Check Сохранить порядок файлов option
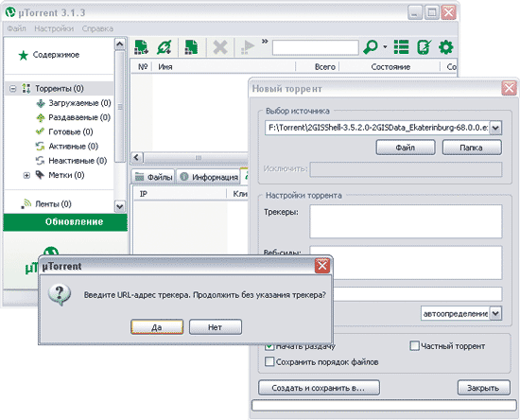 269,361
